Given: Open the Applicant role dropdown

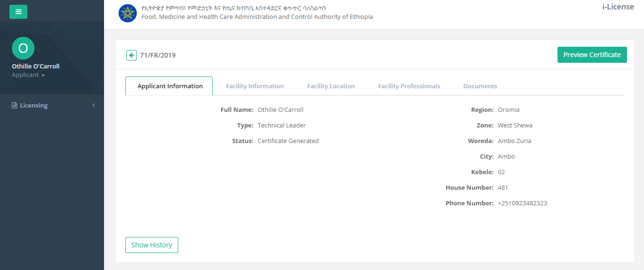Looking at the screenshot, I should [x=28, y=75].
